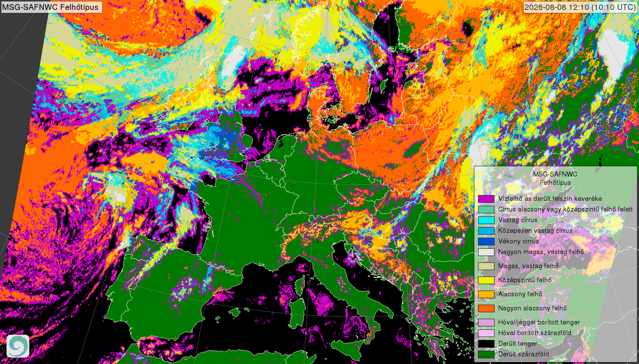
Task: Select the yellow Középszintű felhő swatch
Action: tap(486, 280)
